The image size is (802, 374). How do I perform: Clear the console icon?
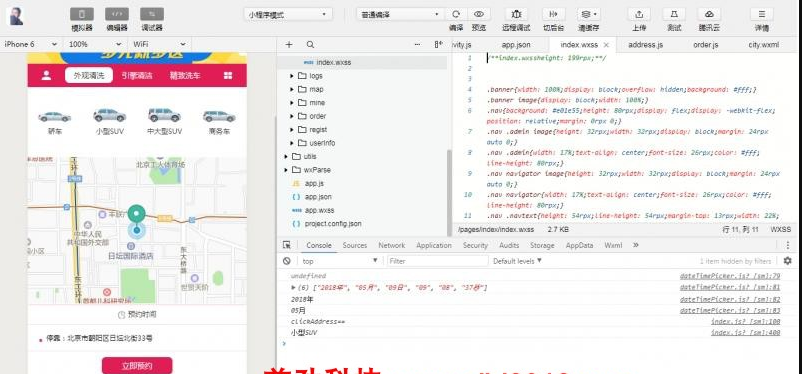point(287,261)
